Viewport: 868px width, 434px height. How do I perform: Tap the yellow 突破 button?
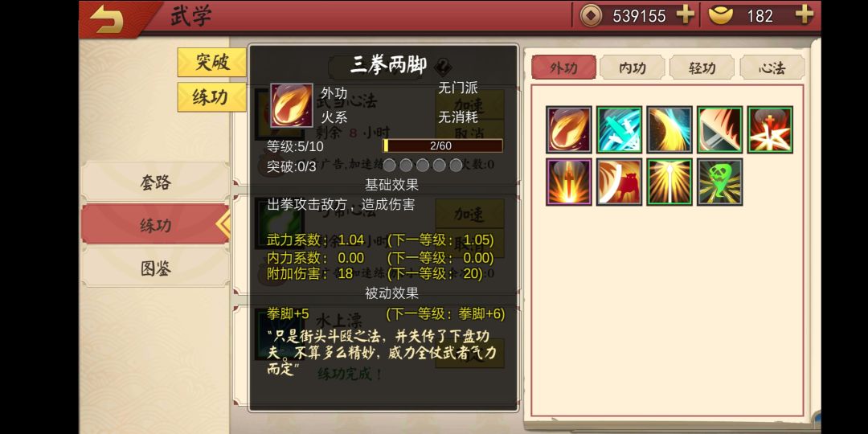pos(211,62)
